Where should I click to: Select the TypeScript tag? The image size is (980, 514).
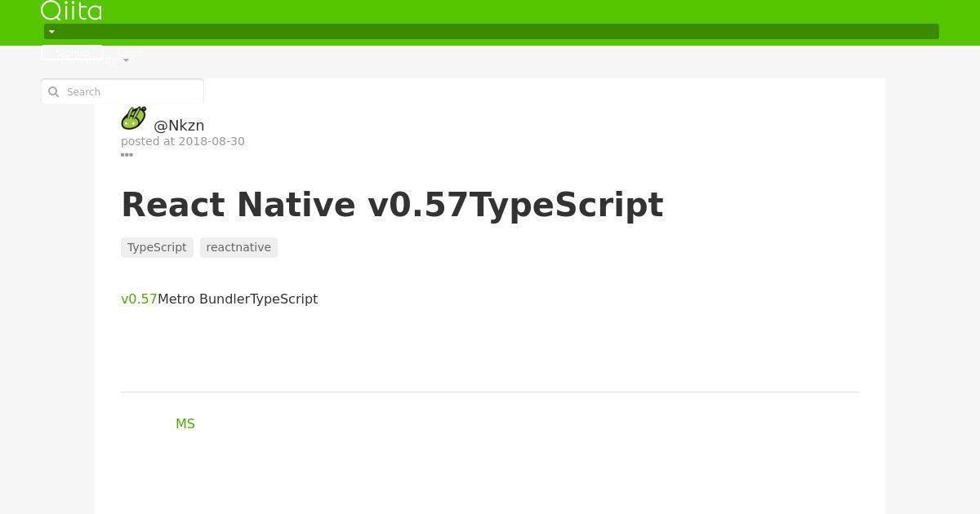157,247
